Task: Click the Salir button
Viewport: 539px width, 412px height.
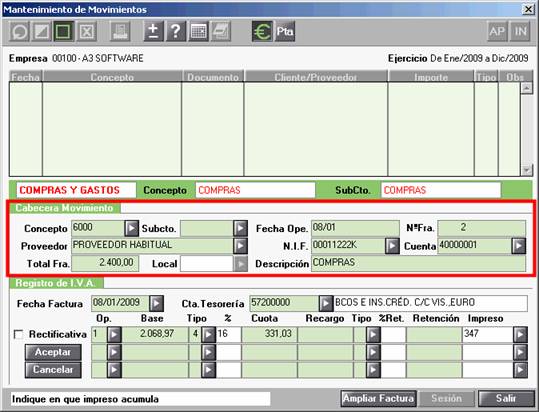Action: pos(506,398)
